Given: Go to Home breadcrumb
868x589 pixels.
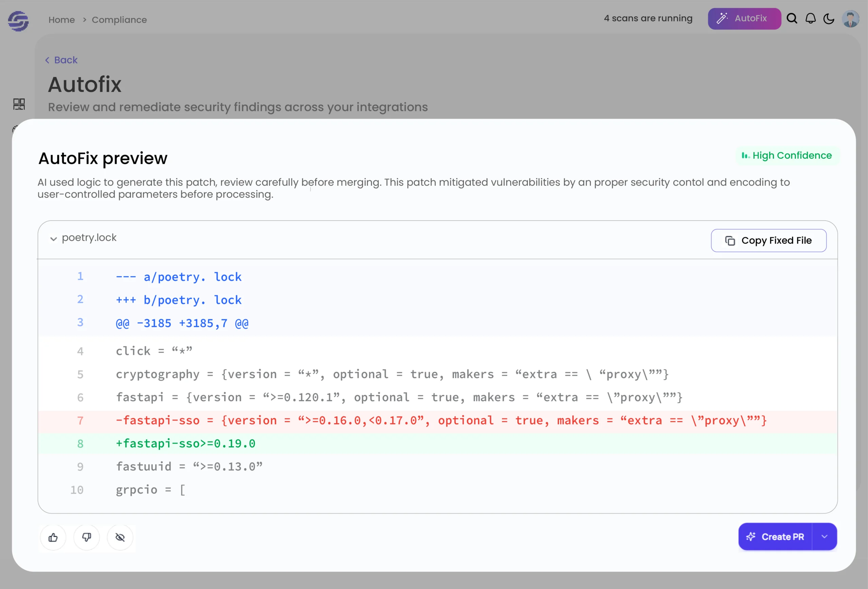Looking at the screenshot, I should coord(62,20).
